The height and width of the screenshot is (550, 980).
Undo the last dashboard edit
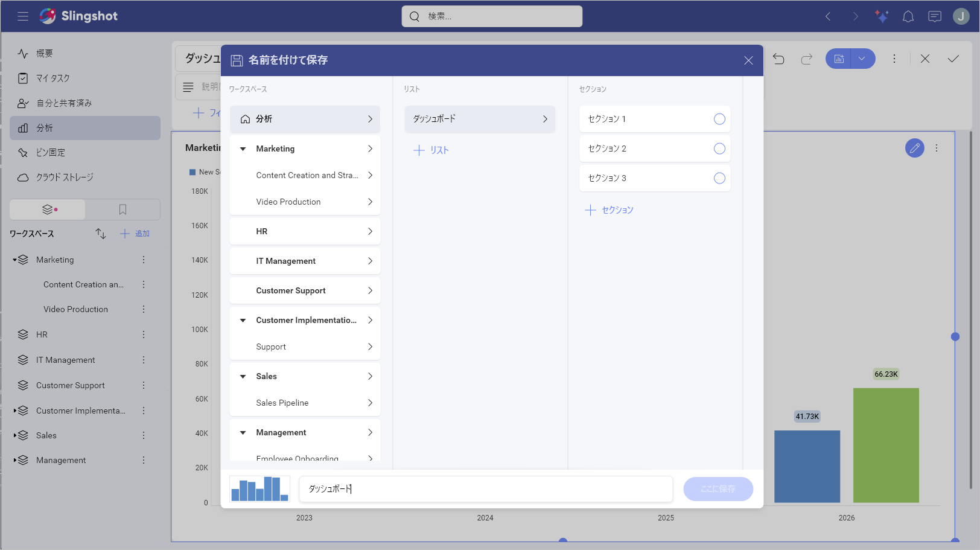(x=778, y=59)
